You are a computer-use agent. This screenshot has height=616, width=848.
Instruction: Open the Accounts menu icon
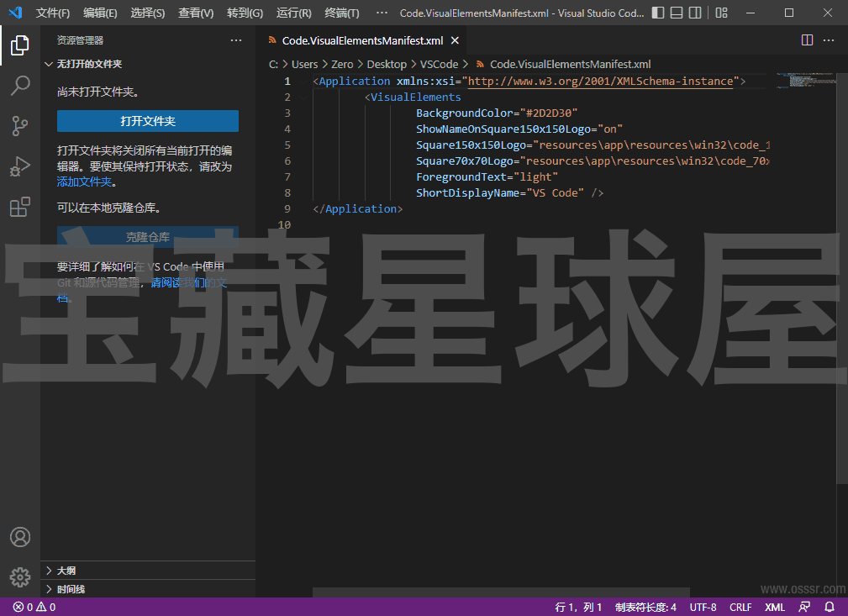pyautogui.click(x=20, y=537)
